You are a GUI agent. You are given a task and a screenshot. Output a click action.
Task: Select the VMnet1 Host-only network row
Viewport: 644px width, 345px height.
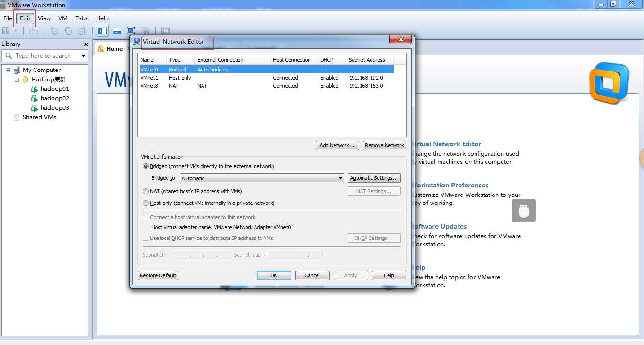(267, 78)
